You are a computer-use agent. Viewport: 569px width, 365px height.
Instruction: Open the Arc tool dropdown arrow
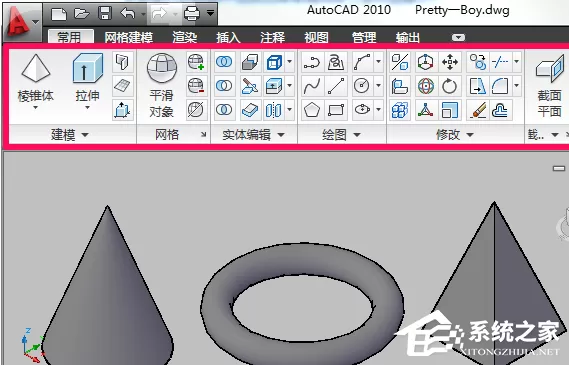(x=378, y=62)
